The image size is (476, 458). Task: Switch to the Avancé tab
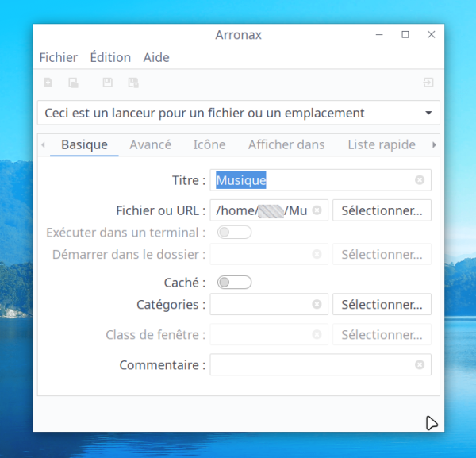point(150,144)
